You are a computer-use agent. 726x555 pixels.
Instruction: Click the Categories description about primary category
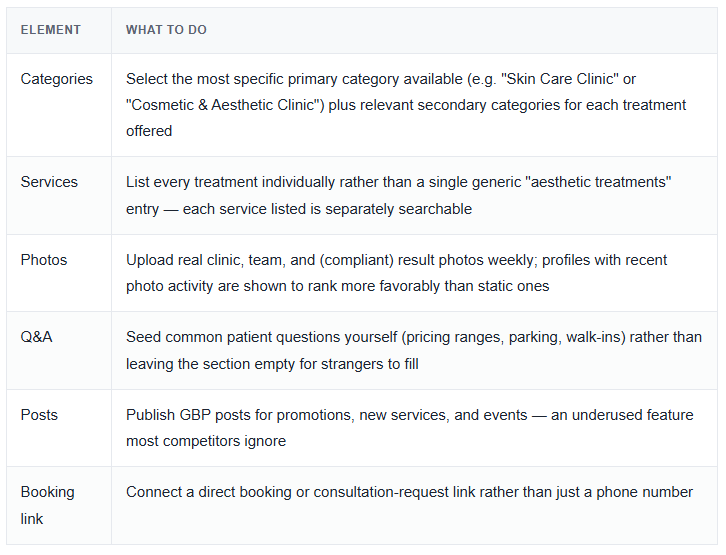click(406, 105)
